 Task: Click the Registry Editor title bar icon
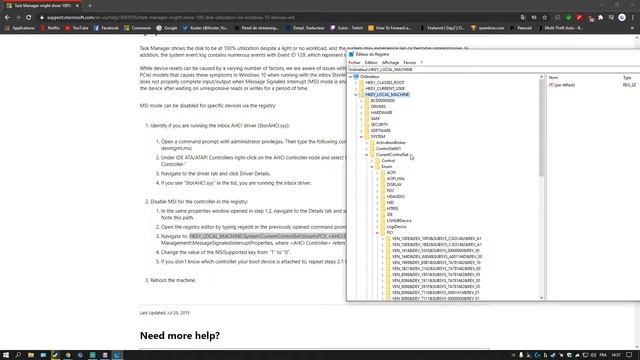tap(351, 54)
